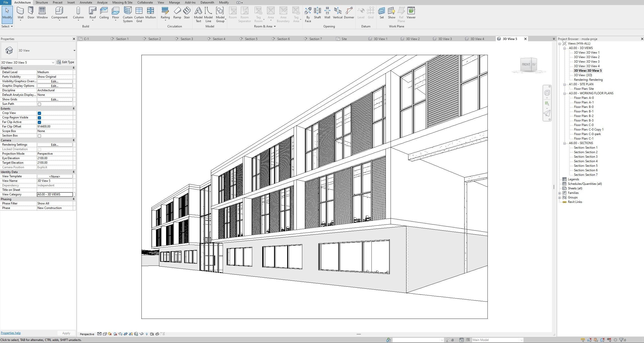Uncheck the Crop View checkbox

[x=39, y=113]
